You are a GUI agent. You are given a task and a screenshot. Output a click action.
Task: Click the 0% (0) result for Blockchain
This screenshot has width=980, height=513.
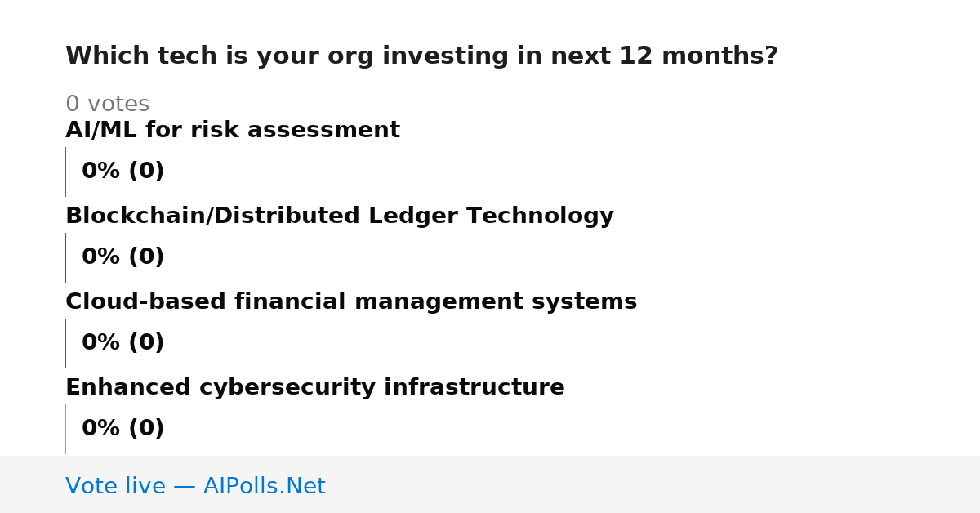(123, 257)
